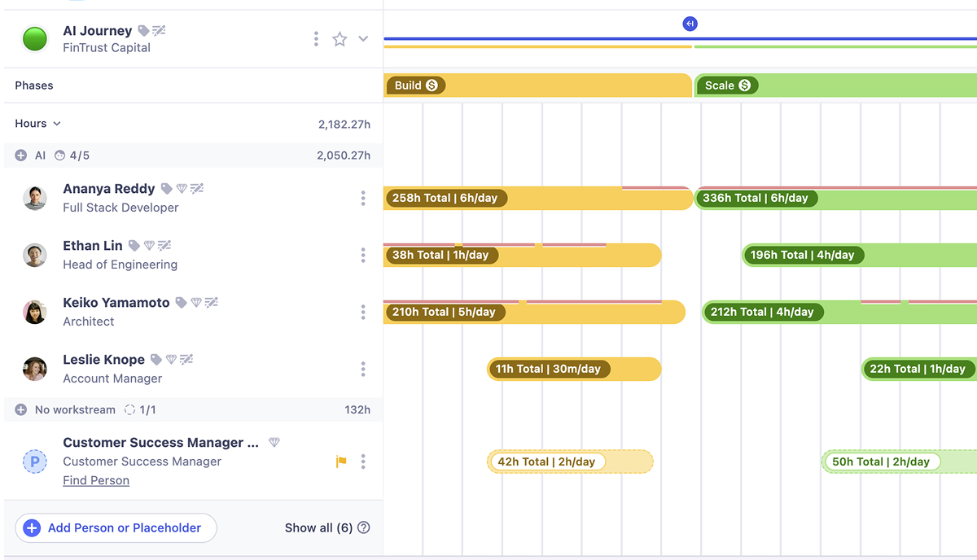
Task: Click the diamond icon next to Customer Success Manager
Action: pyautogui.click(x=274, y=443)
